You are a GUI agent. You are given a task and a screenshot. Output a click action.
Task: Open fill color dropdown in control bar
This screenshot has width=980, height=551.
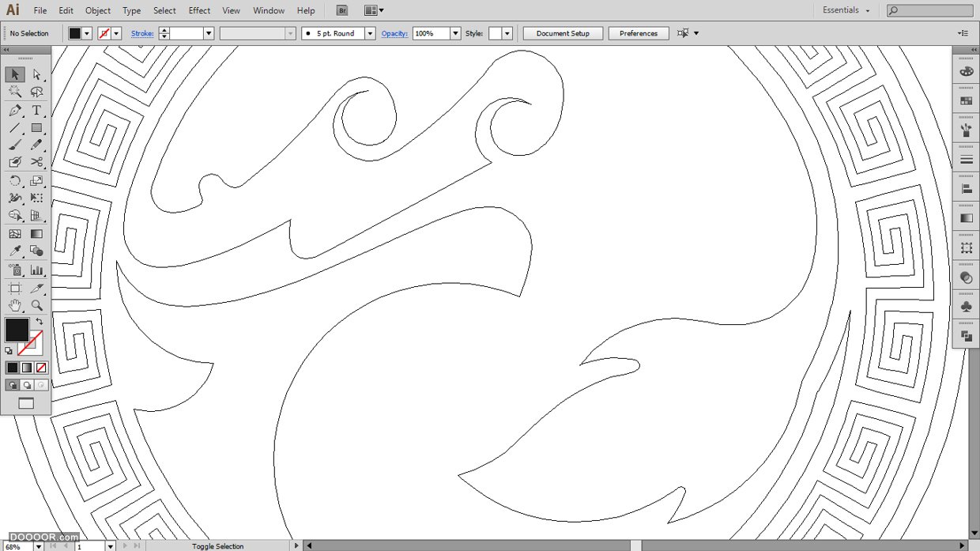click(x=87, y=33)
